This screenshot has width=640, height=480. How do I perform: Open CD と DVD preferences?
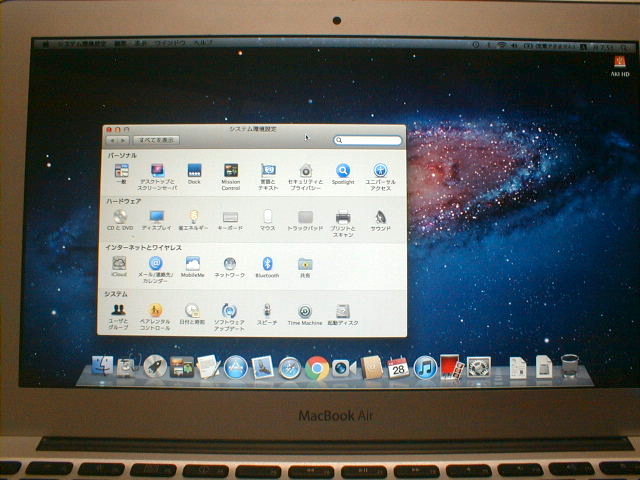[x=120, y=220]
